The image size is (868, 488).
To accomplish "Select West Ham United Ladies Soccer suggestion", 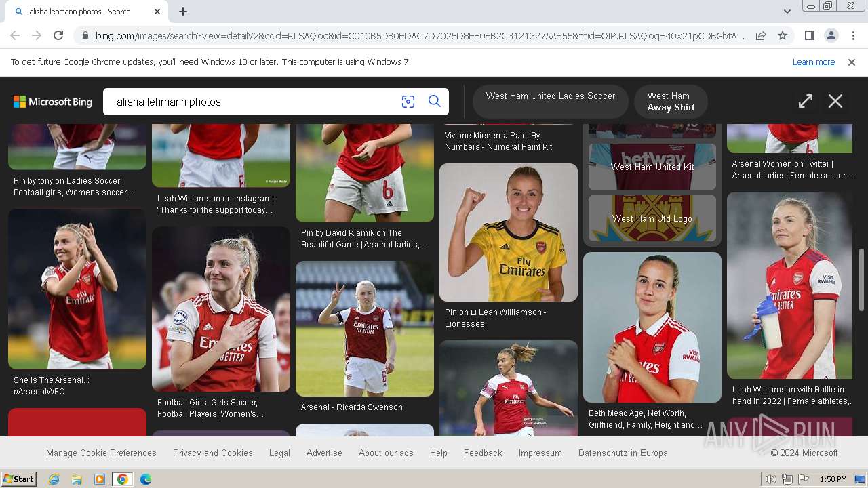I will (551, 102).
